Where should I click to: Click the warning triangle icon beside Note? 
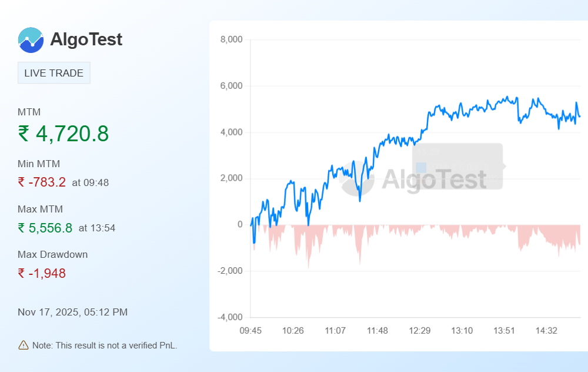coord(24,345)
